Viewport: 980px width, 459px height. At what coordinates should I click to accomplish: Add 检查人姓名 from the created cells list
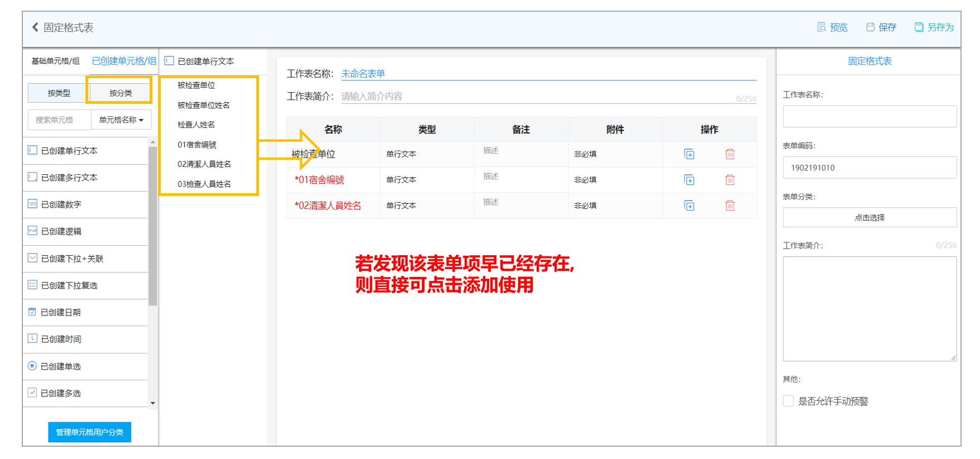[x=196, y=125]
